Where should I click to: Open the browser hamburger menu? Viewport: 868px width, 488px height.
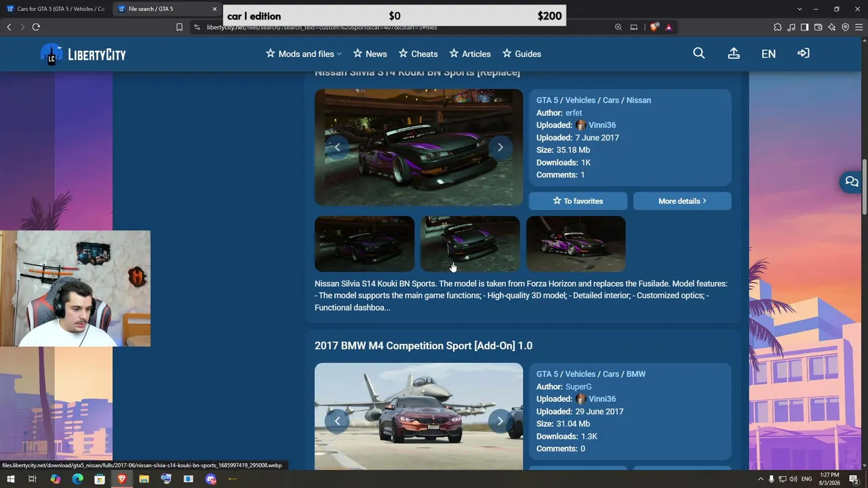pyautogui.click(x=859, y=27)
